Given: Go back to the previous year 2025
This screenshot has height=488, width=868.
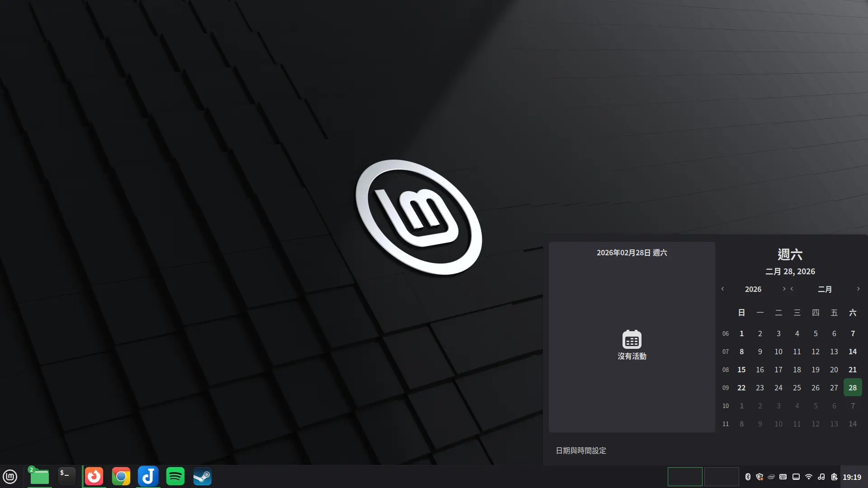Looking at the screenshot, I should pos(722,289).
